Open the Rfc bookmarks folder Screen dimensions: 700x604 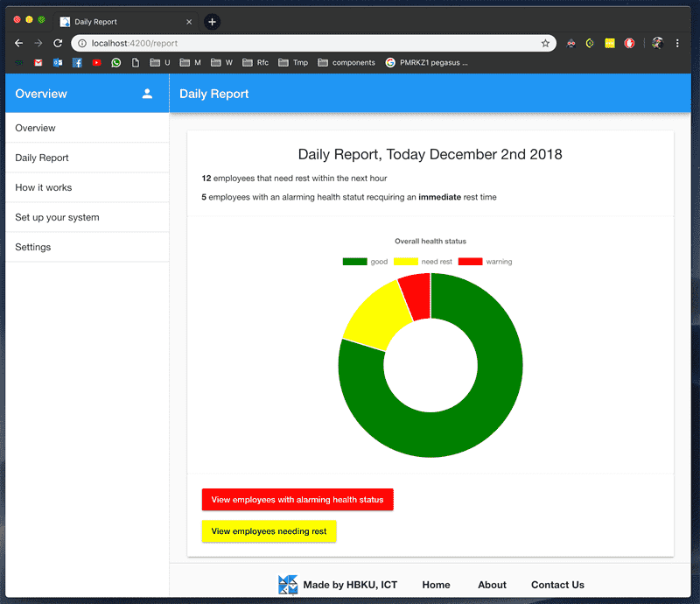(x=255, y=62)
